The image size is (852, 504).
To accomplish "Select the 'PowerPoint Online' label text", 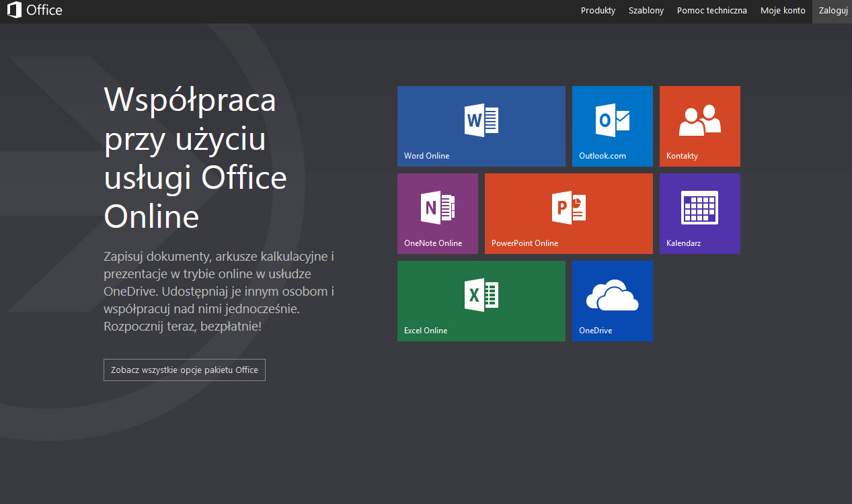I will [525, 243].
